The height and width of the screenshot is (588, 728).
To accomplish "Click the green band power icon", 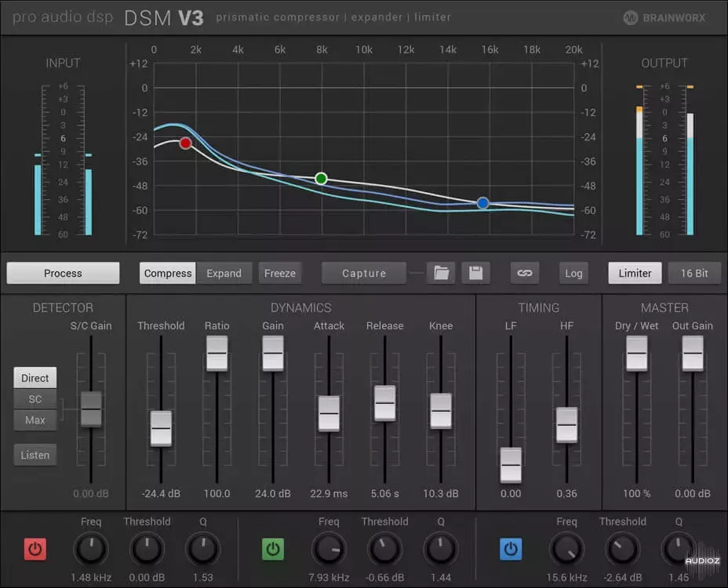I will pos(273,549).
